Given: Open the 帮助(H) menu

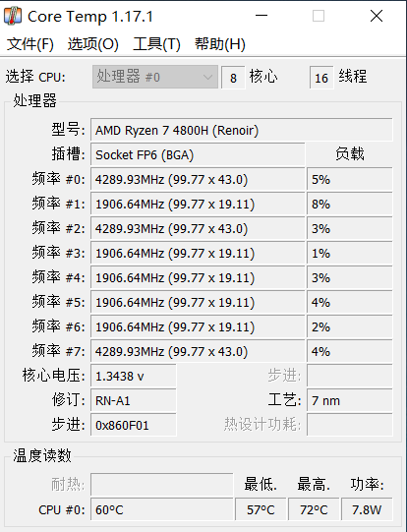Looking at the screenshot, I should 220,44.
